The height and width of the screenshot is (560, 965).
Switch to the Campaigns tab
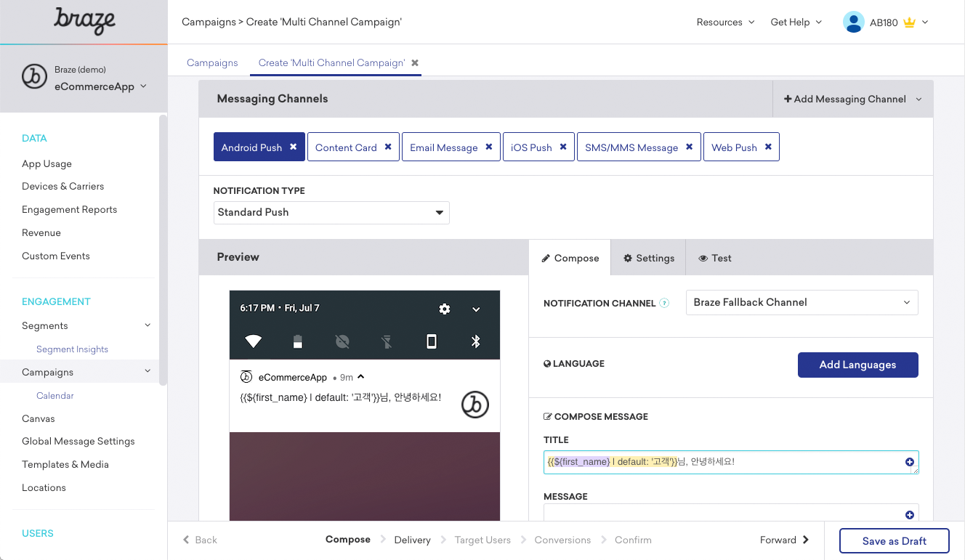point(212,62)
